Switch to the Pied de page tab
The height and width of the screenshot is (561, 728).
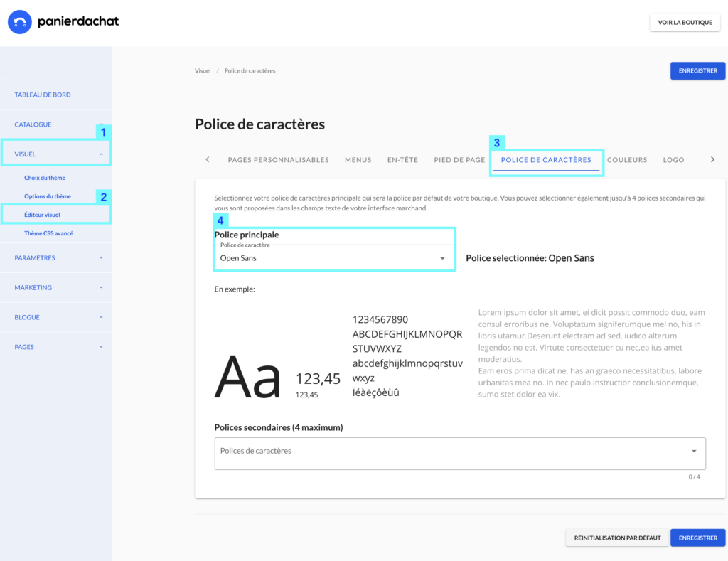(x=459, y=160)
